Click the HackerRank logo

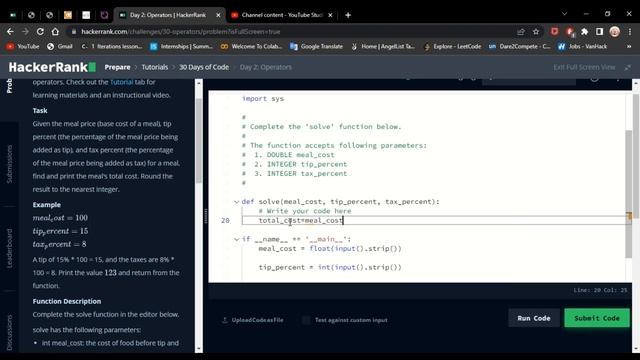click(52, 67)
